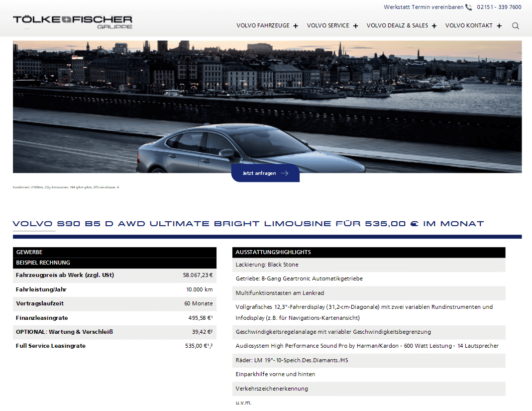Click the u.v.m. text
Screen dimensions: 532x411
(x=244, y=403)
